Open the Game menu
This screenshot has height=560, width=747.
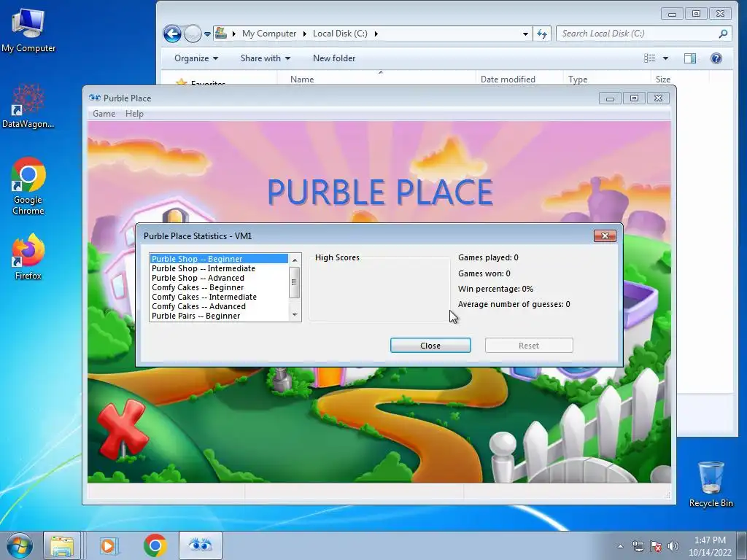[x=104, y=113]
